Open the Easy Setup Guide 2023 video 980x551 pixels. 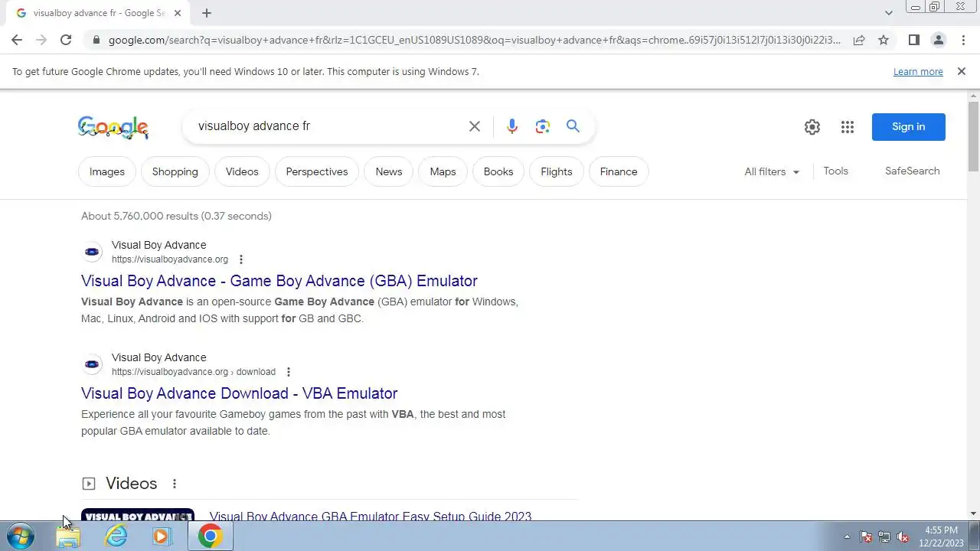pyautogui.click(x=371, y=517)
